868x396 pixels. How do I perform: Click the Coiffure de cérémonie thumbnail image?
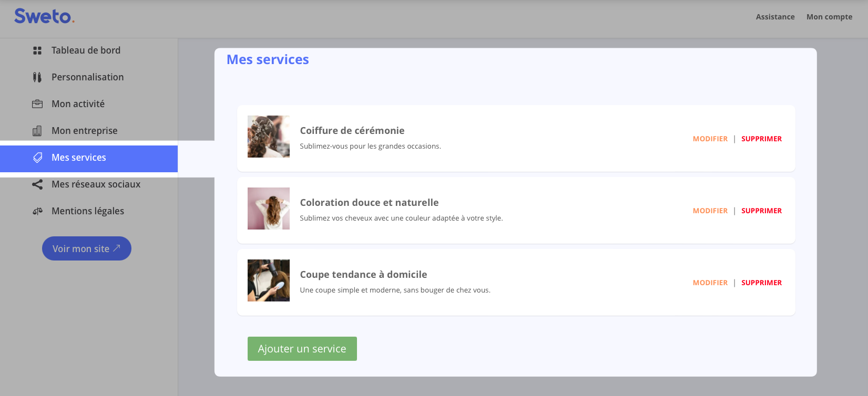(x=268, y=137)
